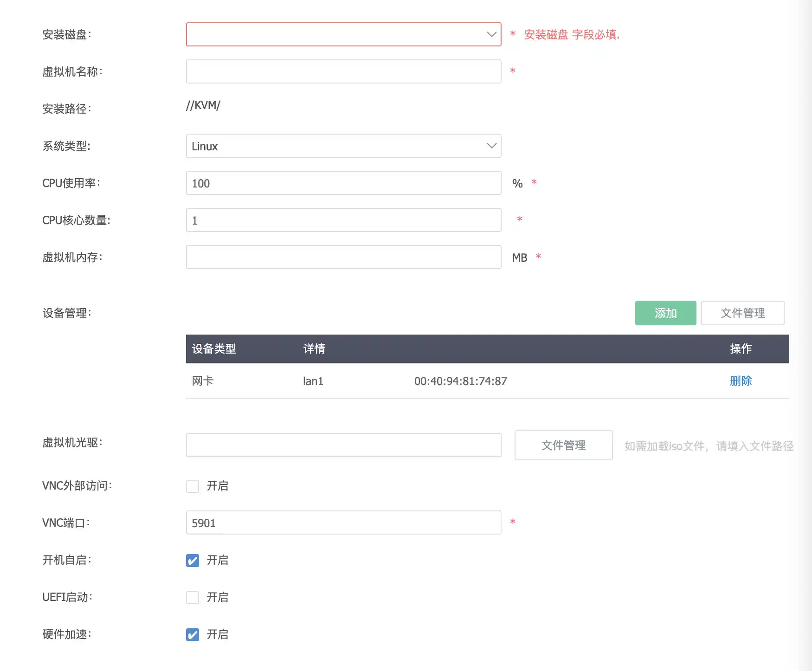This screenshot has height=671, width=812.
Task: Click the chevron arrow in 安装磁盘 field
Action: [x=491, y=34]
